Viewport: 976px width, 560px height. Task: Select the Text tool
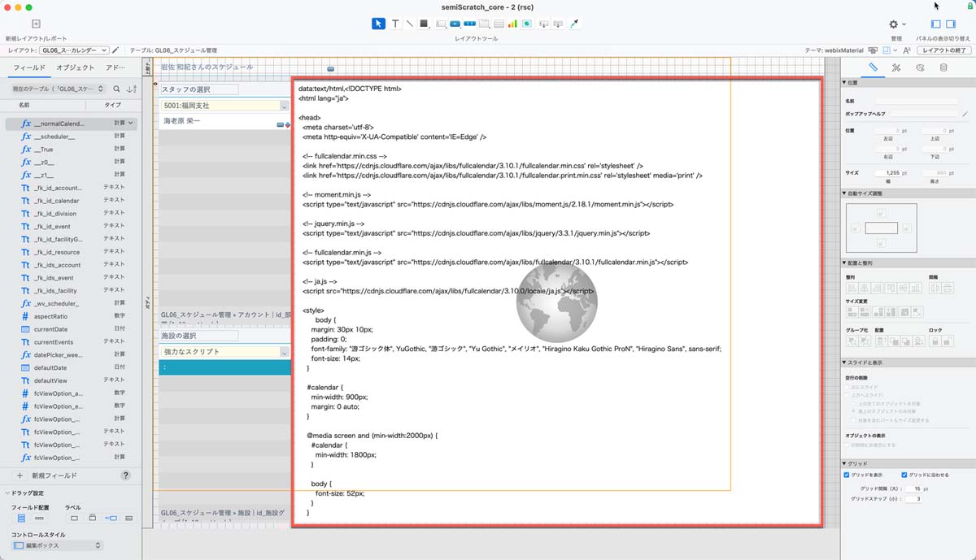[395, 24]
